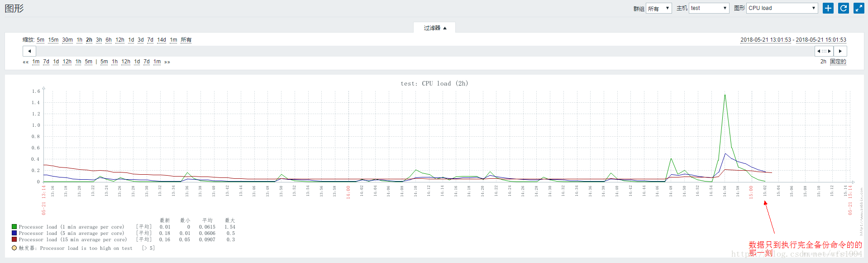The image size is (868, 263).
Task: Select the 2h zoom in 缩放 row
Action: click(89, 40)
